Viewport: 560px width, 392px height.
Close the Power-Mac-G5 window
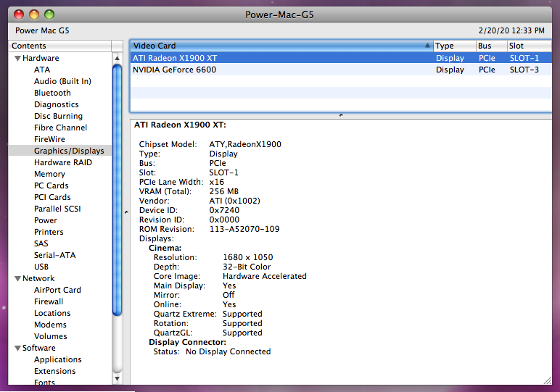click(x=19, y=14)
